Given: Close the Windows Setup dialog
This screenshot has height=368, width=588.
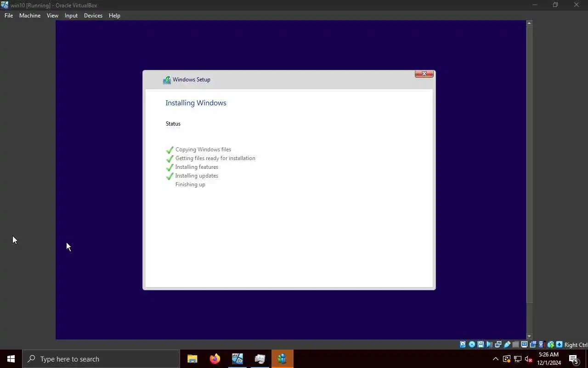Looking at the screenshot, I should (x=424, y=74).
